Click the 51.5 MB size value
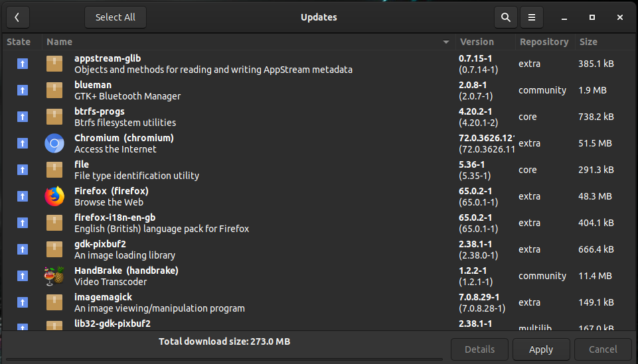 click(x=595, y=143)
